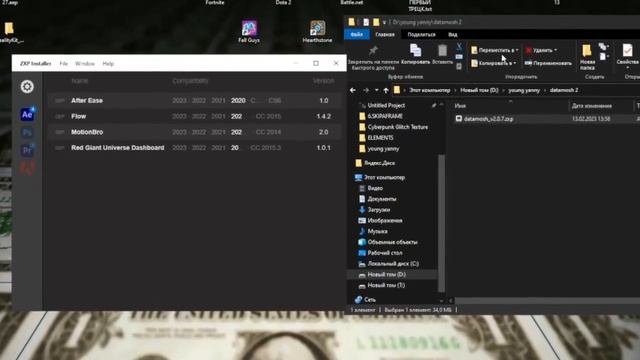Open File menu in ZXP Installer
Viewport: 640px width, 360px height.
click(x=63, y=64)
